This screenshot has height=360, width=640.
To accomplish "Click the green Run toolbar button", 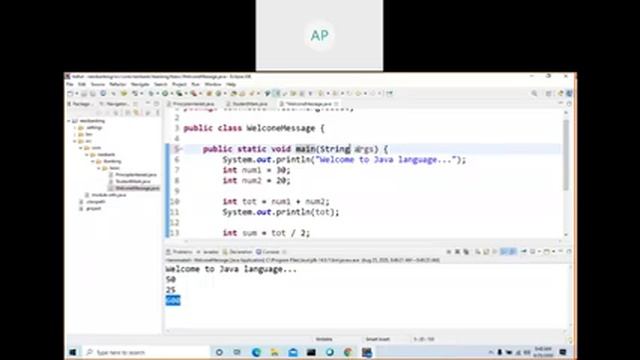I will click(165, 93).
